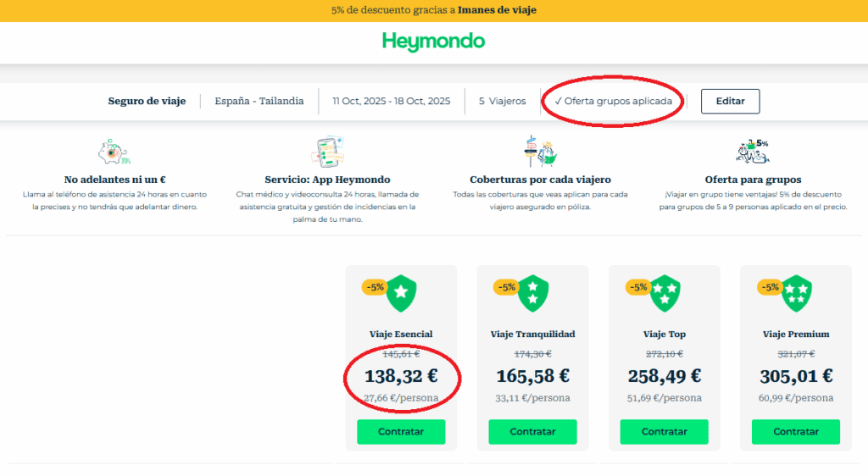Click the -5% badge on Viaje Premium
Image resolution: width=868 pixels, height=476 pixels.
tap(770, 287)
